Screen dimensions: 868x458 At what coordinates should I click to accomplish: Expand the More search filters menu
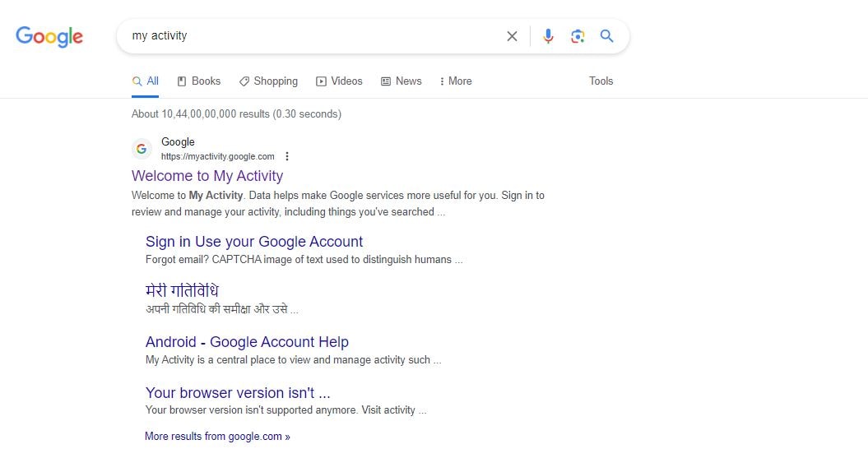point(455,81)
